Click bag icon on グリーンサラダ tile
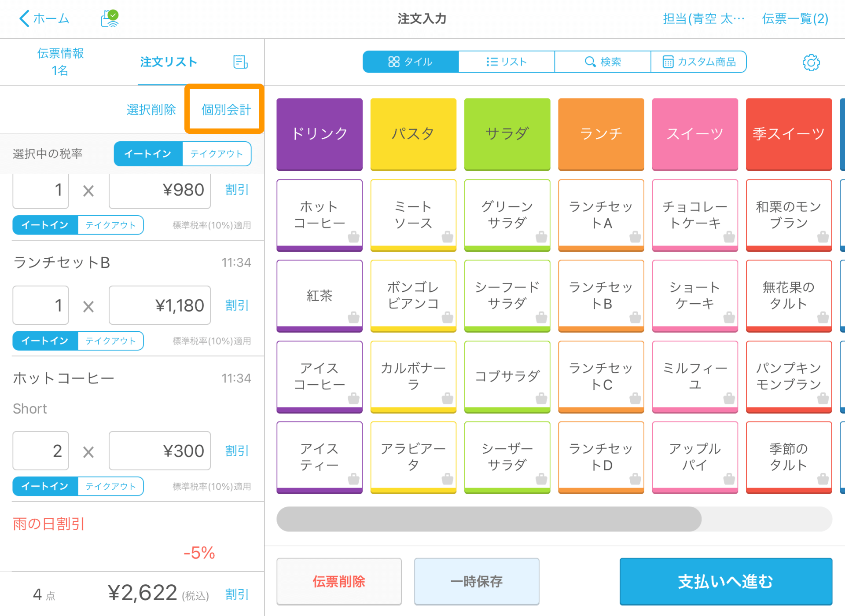This screenshot has width=845, height=616. (541, 237)
